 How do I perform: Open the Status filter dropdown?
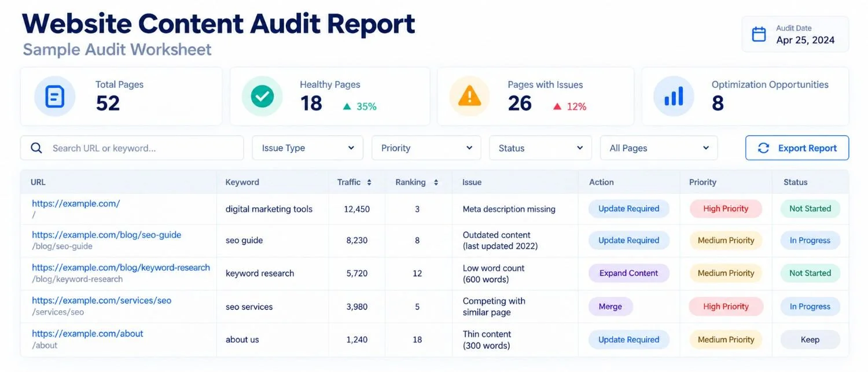point(540,148)
